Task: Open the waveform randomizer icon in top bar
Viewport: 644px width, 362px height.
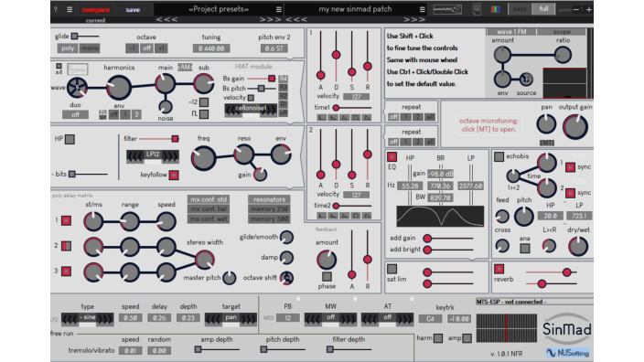Action: (447, 9)
